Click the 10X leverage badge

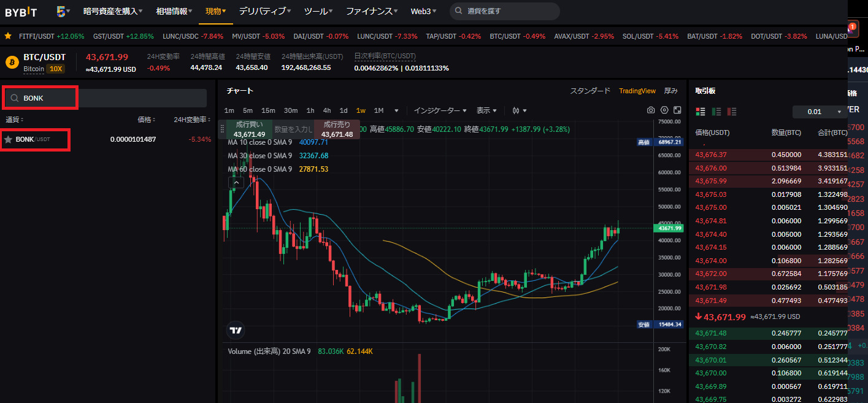[56, 69]
